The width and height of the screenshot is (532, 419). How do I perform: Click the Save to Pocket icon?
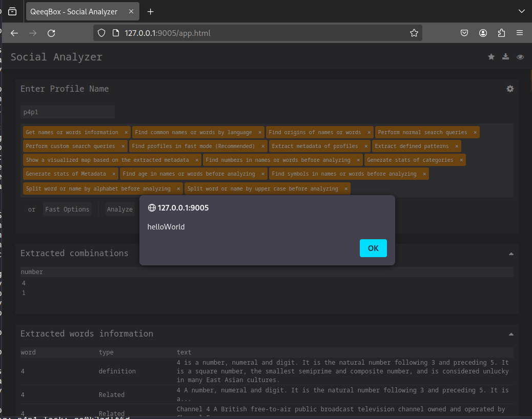464,33
